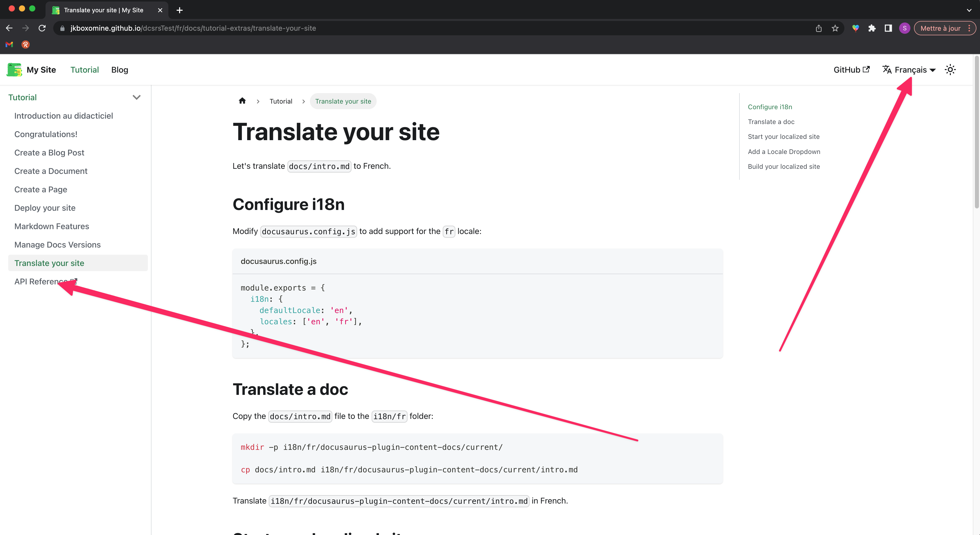The image size is (980, 535).
Task: Close the Translate your site tab
Action: point(160,10)
